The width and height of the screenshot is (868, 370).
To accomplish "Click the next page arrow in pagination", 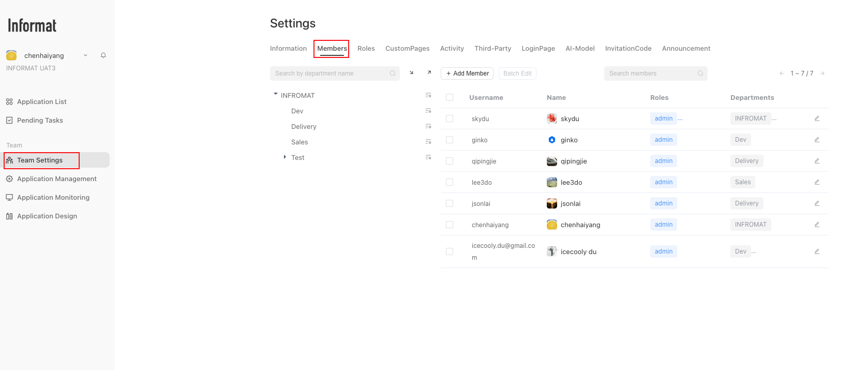I will 822,73.
